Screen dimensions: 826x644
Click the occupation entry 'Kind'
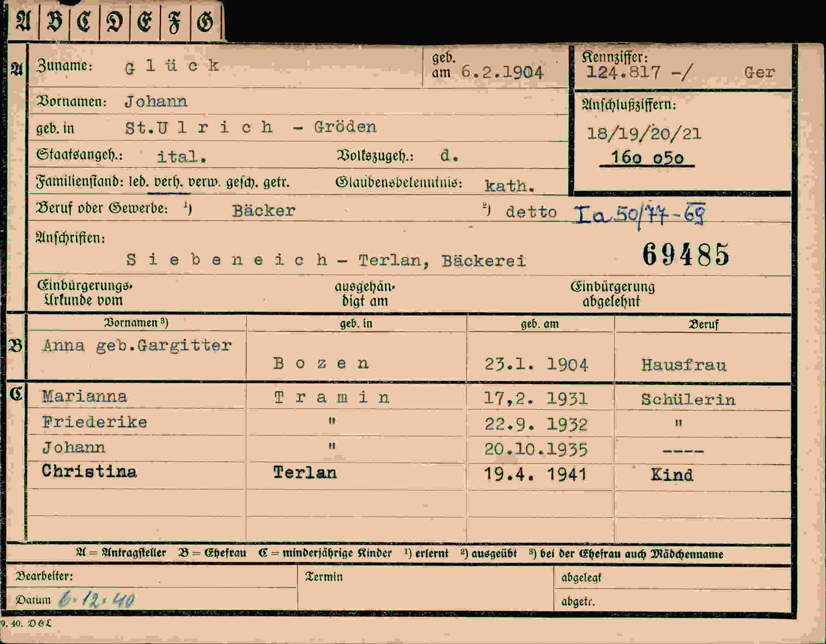click(x=672, y=475)
